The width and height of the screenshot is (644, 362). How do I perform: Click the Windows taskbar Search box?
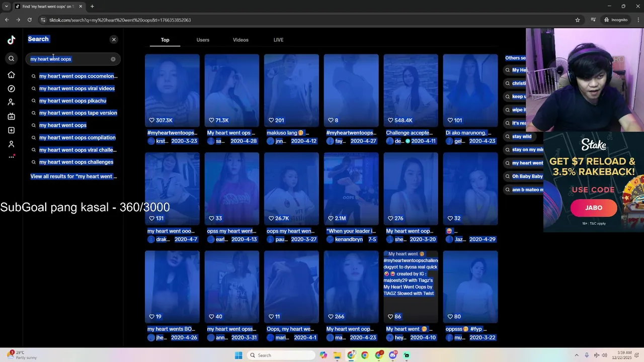click(x=282, y=355)
